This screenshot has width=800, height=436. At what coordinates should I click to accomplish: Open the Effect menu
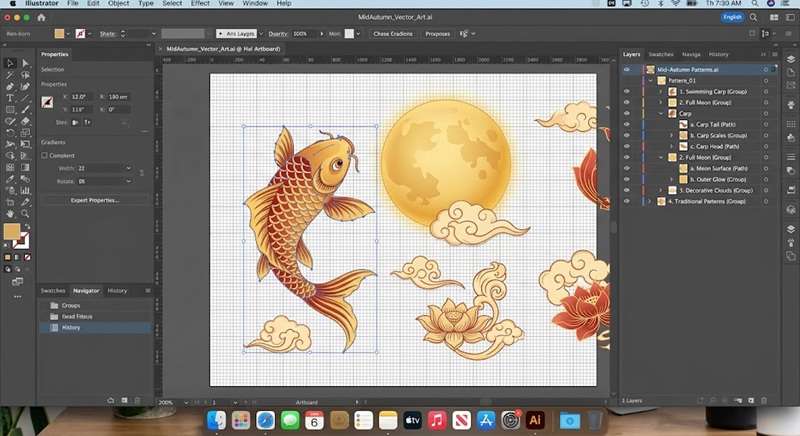pyautogui.click(x=200, y=4)
